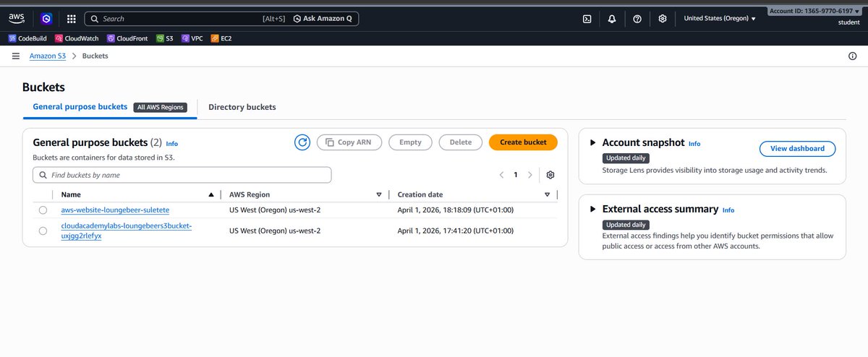This screenshot has width=868, height=357.
Task: Open the notifications bell icon
Action: [x=612, y=19]
